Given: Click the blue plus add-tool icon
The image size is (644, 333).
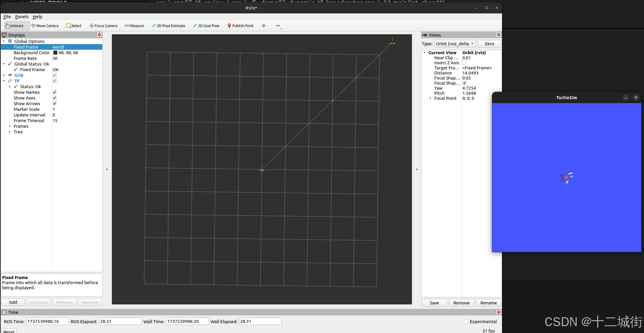Looking at the screenshot, I should click(264, 26).
